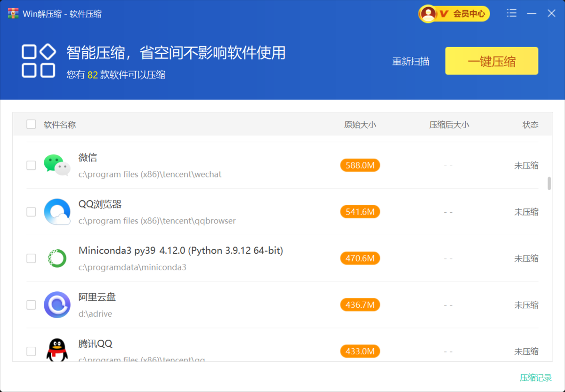Click the 状态 column header
The image size is (565, 392).
click(x=530, y=125)
